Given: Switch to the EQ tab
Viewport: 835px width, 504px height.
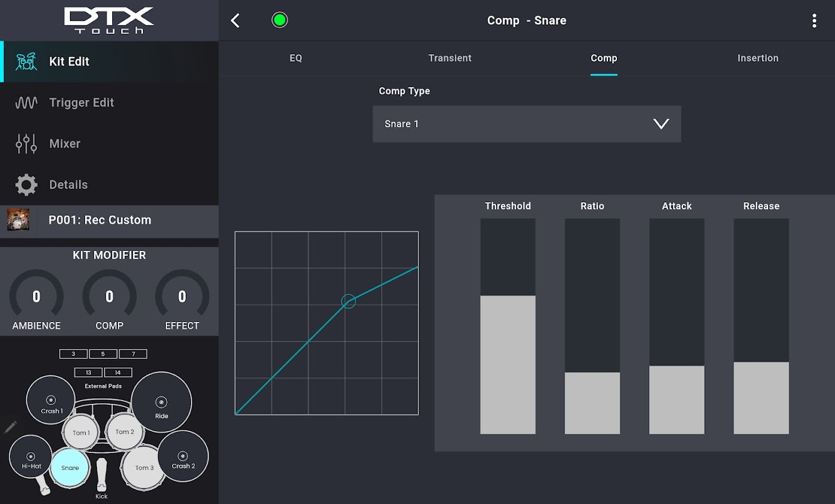Looking at the screenshot, I should [296, 58].
